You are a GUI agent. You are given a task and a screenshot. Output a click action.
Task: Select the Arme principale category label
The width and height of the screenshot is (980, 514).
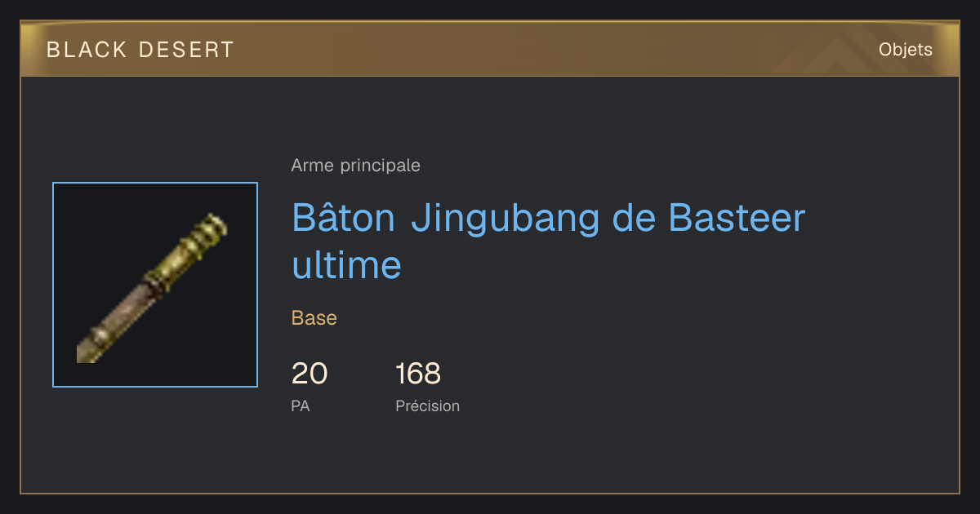tap(355, 166)
